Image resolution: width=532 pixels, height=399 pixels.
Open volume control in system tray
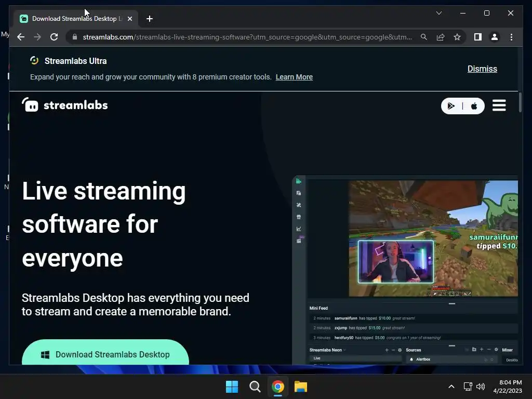[x=481, y=387]
